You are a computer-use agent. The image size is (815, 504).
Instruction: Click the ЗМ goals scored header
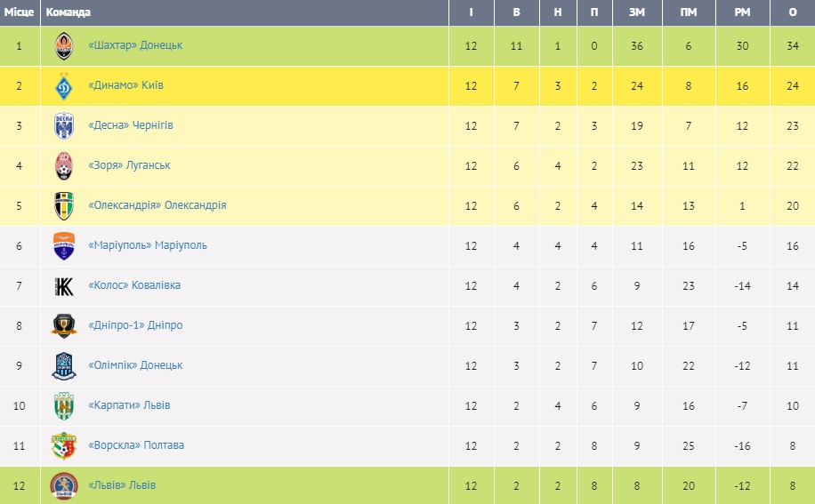click(637, 12)
